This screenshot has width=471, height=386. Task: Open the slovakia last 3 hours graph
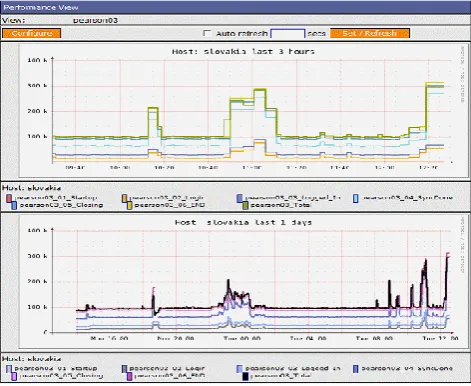[x=243, y=111]
